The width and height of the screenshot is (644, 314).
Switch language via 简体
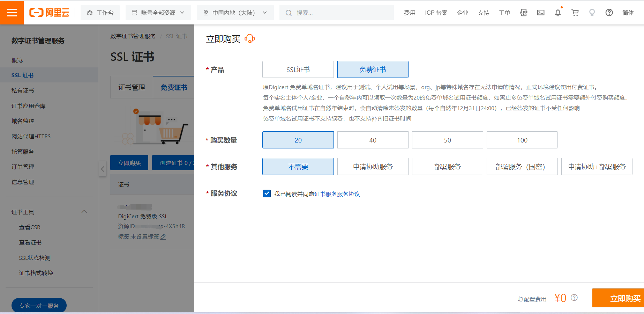[x=628, y=13]
